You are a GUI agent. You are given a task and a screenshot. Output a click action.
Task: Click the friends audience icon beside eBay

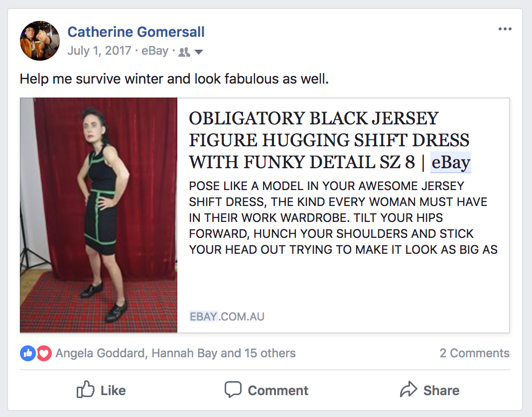tap(184, 52)
